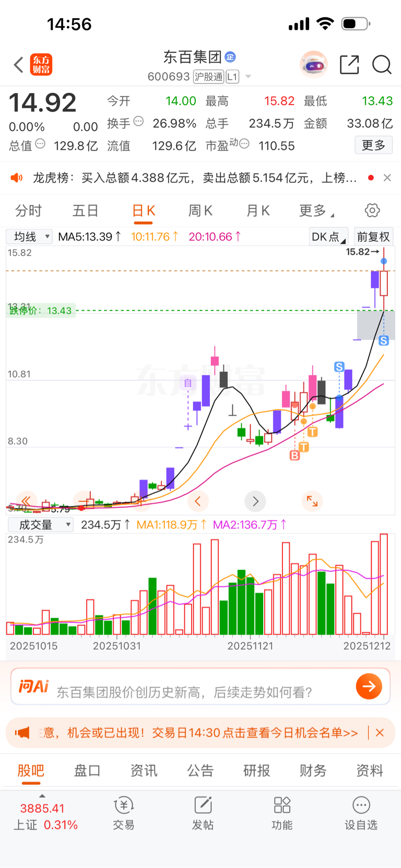Screen dimensions: 401x868
Task: Tap the upper blue S sell marker
Action: pyautogui.click(x=339, y=367)
